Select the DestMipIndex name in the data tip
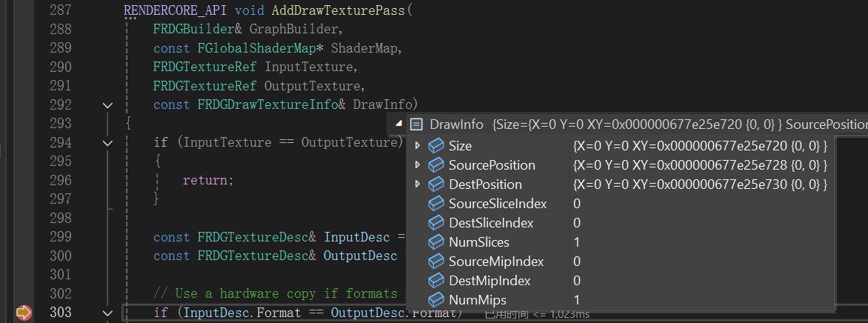The height and width of the screenshot is (323, 868). point(490,280)
